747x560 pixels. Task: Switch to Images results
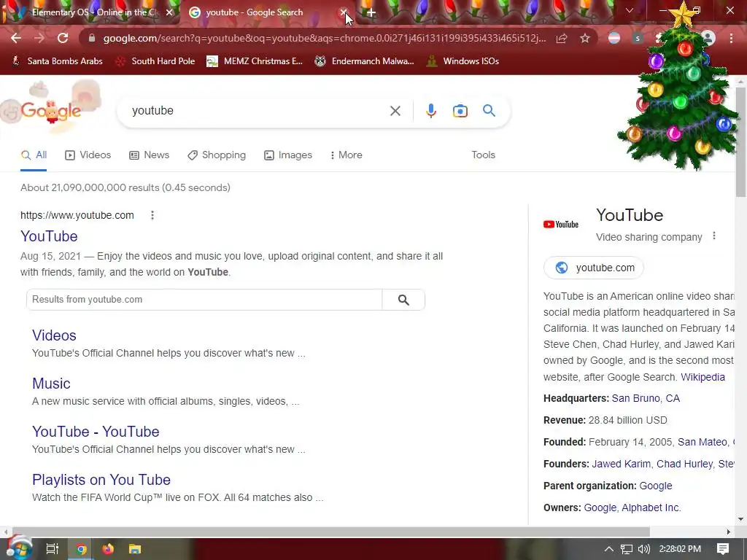point(288,155)
